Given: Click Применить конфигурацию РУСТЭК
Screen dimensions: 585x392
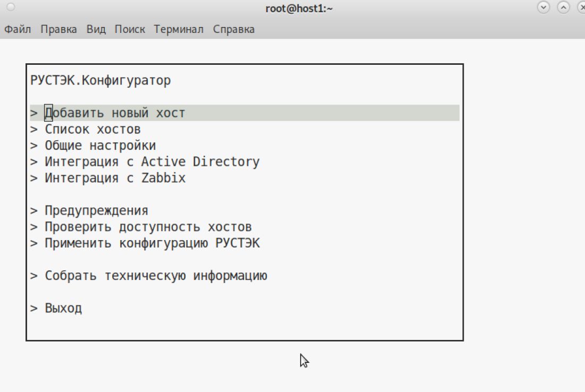Looking at the screenshot, I should pos(152,243).
